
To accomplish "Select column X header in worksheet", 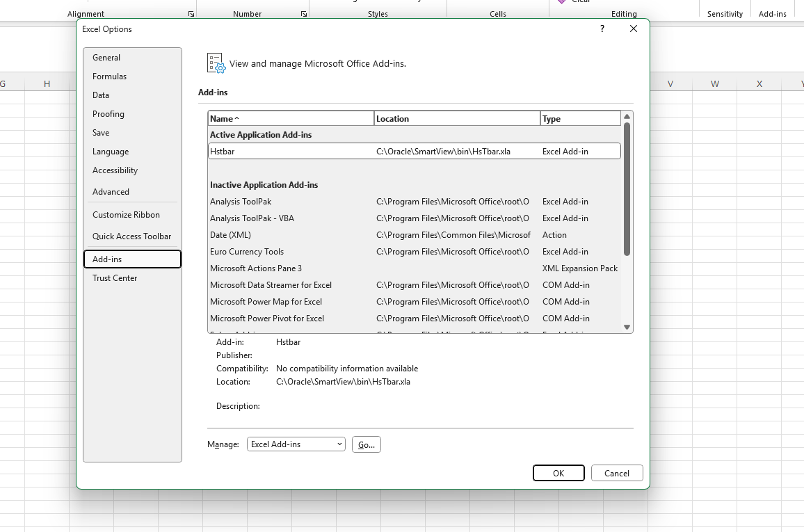I will (759, 83).
